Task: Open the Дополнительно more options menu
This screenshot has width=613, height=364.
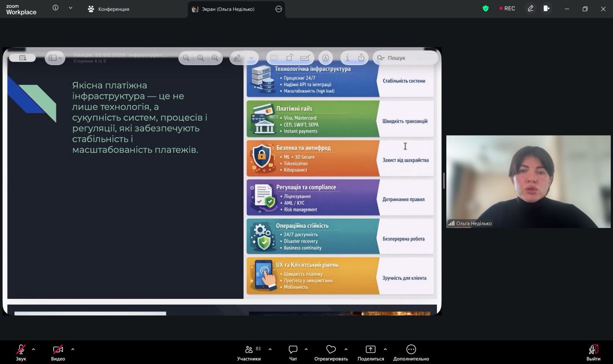Action: tap(411, 349)
